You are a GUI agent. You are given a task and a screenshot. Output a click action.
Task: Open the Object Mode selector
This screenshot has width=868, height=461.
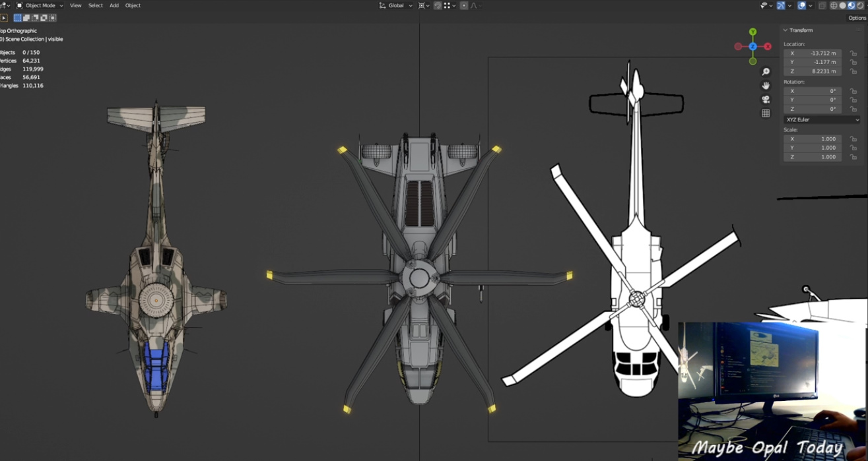[39, 5]
